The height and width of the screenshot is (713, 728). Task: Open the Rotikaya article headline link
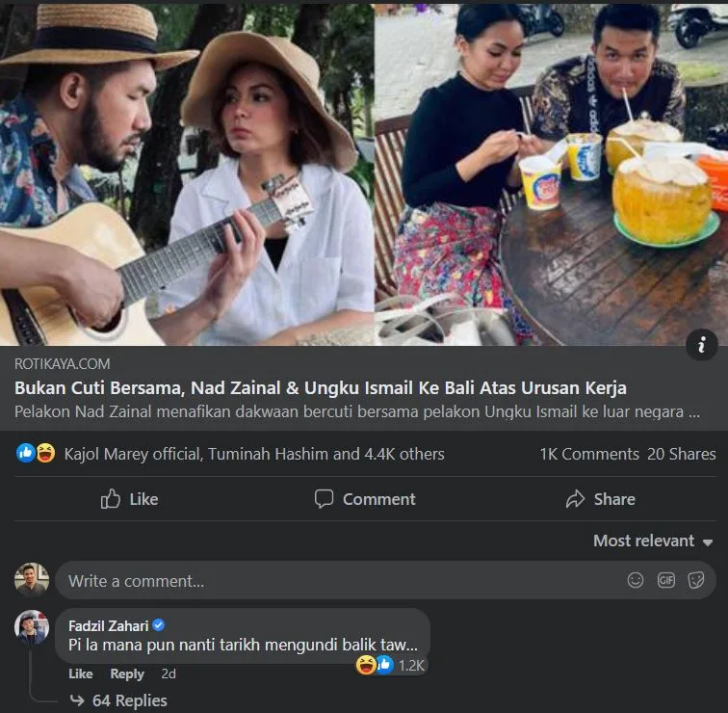pyautogui.click(x=321, y=388)
